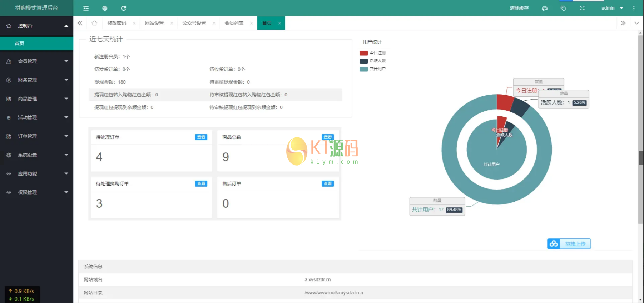Click 查看 button for 待处理订单

[201, 137]
